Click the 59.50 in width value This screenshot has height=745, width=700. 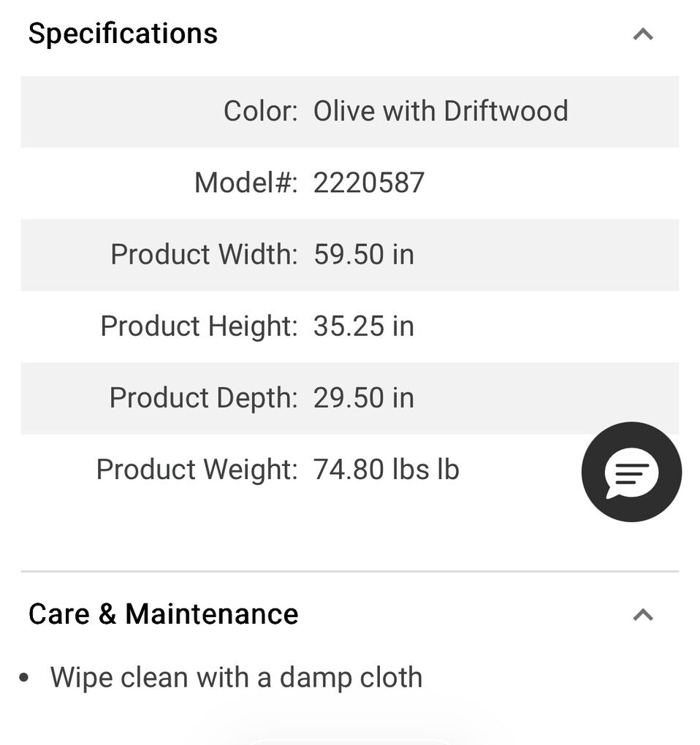pyautogui.click(x=364, y=254)
